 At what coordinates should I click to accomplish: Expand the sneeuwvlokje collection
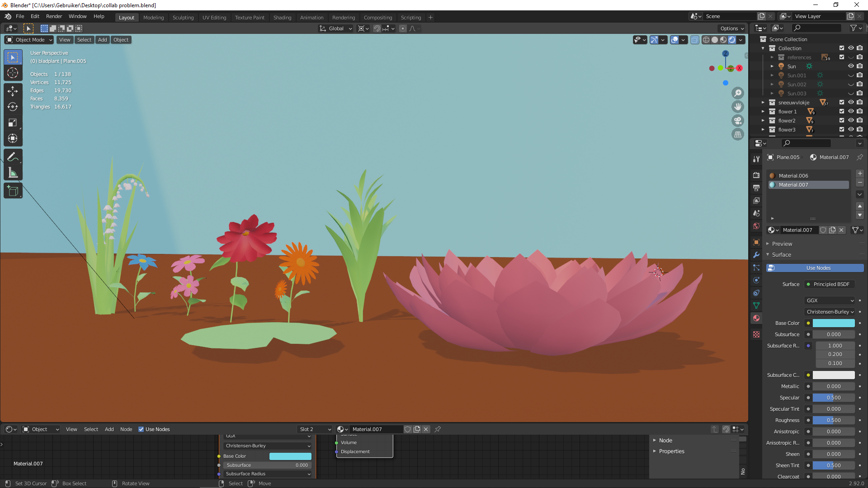point(763,103)
